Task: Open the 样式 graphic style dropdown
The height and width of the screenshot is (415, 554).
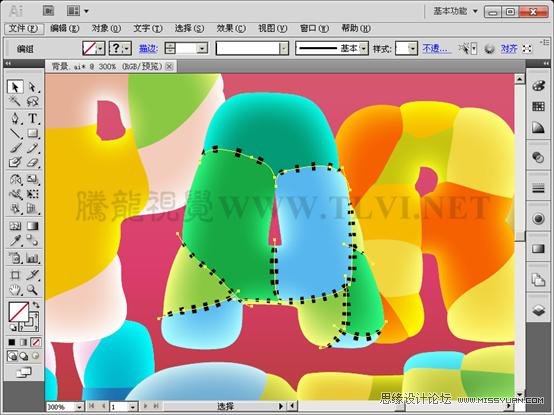Action: [x=413, y=48]
